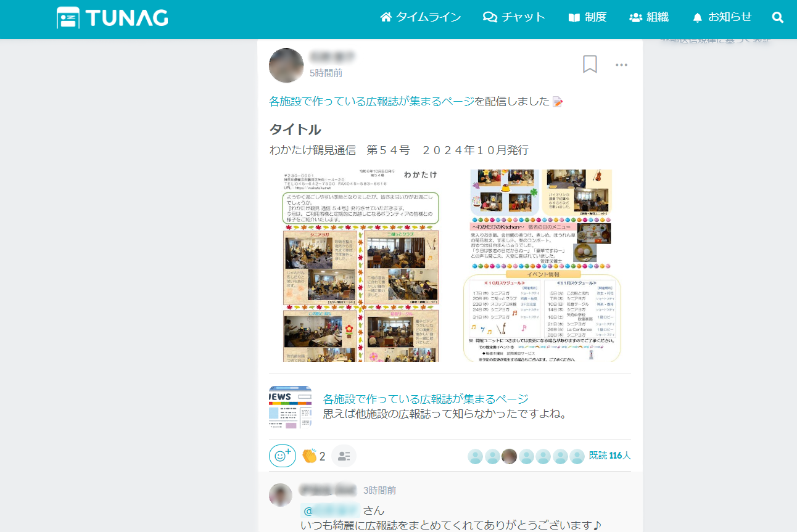Viewport: 797px width, 532px height.
Task: Add a reaction with the smiley icon
Action: pyautogui.click(x=282, y=456)
